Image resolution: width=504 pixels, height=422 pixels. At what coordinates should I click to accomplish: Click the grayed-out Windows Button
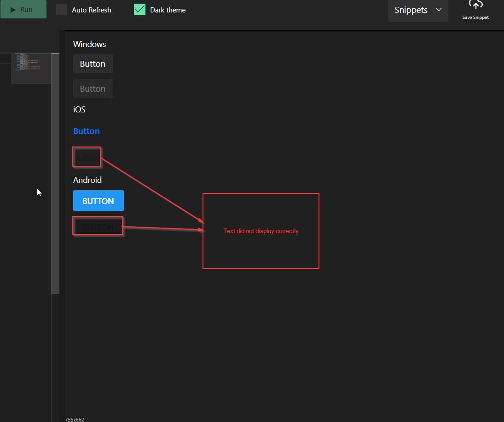point(93,88)
